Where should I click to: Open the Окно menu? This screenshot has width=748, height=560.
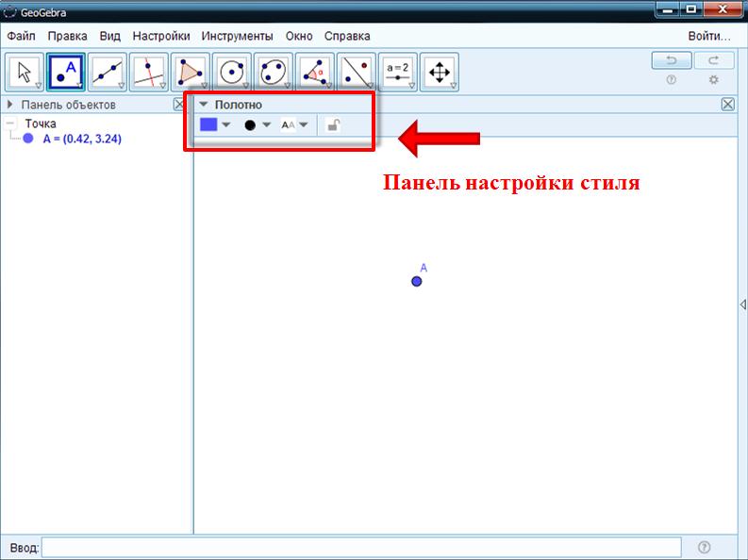(299, 36)
